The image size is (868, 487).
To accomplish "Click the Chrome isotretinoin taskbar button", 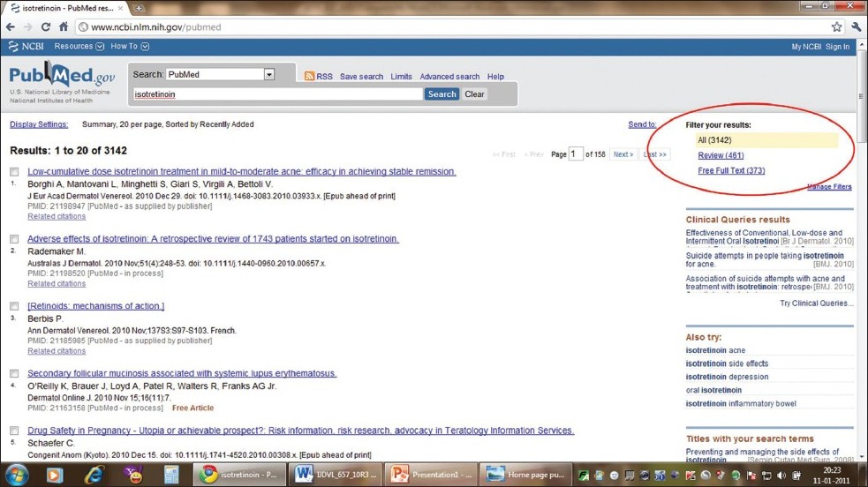I will coord(239,475).
